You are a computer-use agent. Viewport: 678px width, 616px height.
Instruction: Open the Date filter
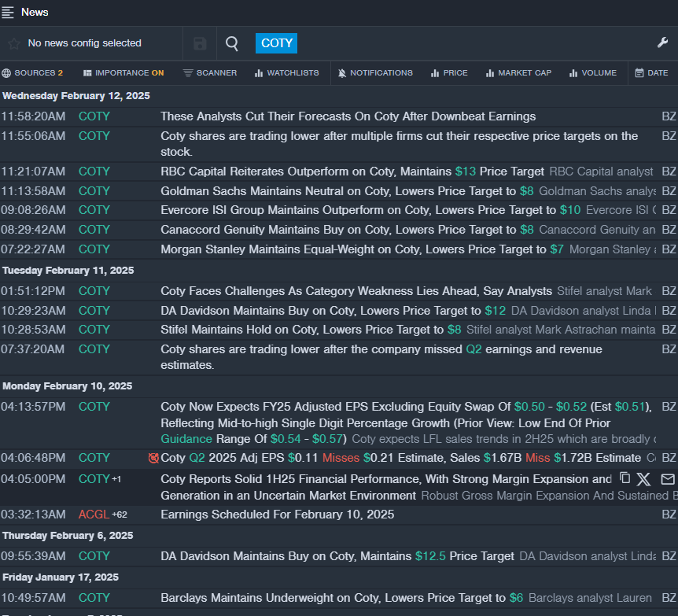click(651, 73)
